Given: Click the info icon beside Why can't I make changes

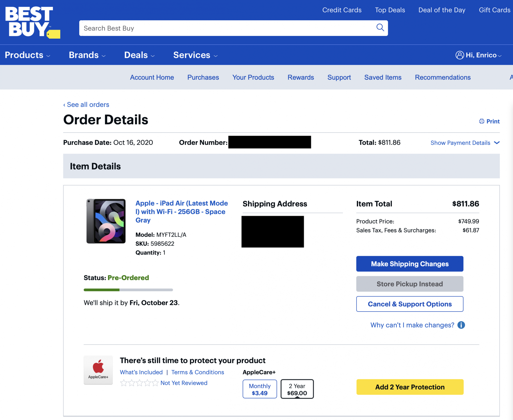Looking at the screenshot, I should [x=461, y=325].
